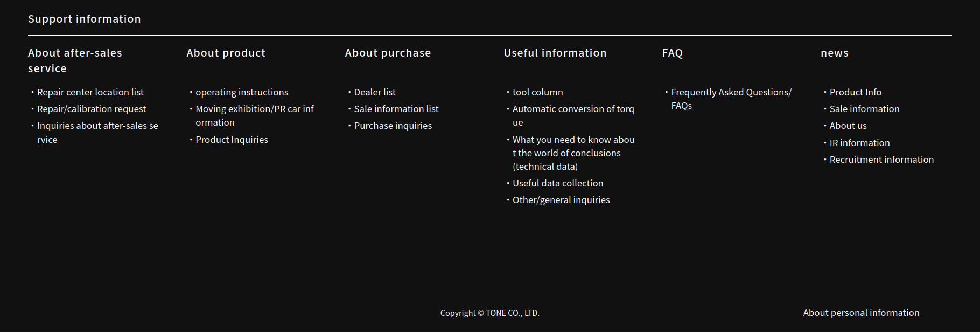Go to operating instructions link
Image resolution: width=980 pixels, height=332 pixels.
pos(242,92)
